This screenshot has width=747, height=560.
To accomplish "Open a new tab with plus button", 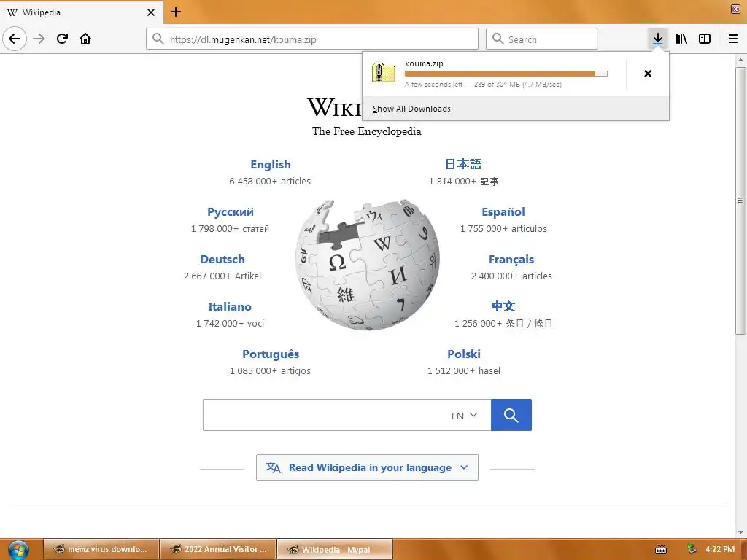I will tap(176, 12).
